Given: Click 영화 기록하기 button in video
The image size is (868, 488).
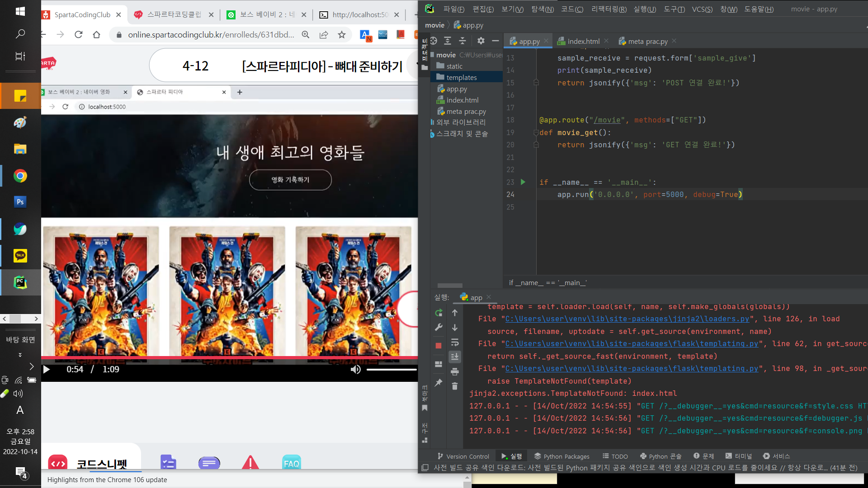Looking at the screenshot, I should [x=290, y=180].
